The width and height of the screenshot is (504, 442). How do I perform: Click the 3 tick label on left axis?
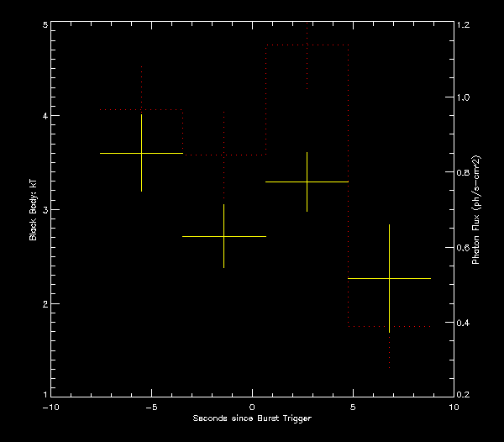[44, 209]
